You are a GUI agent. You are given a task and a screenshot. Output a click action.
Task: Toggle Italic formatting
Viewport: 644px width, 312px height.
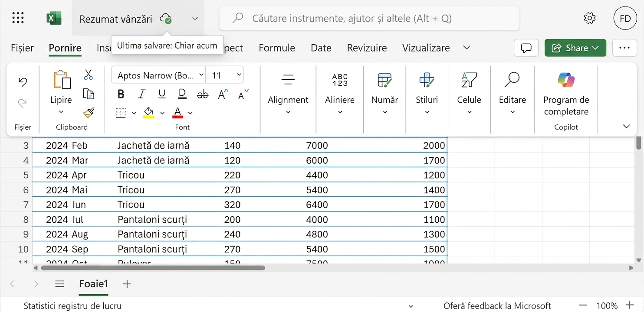[x=141, y=94]
